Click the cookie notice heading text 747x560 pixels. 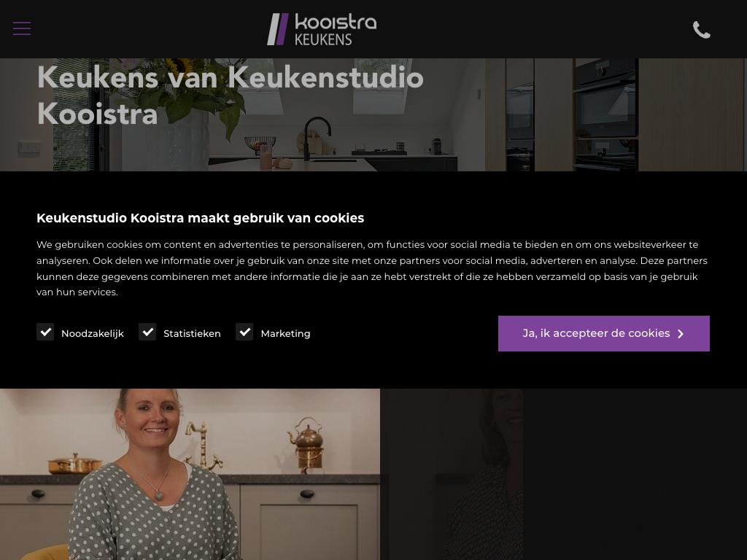click(200, 218)
